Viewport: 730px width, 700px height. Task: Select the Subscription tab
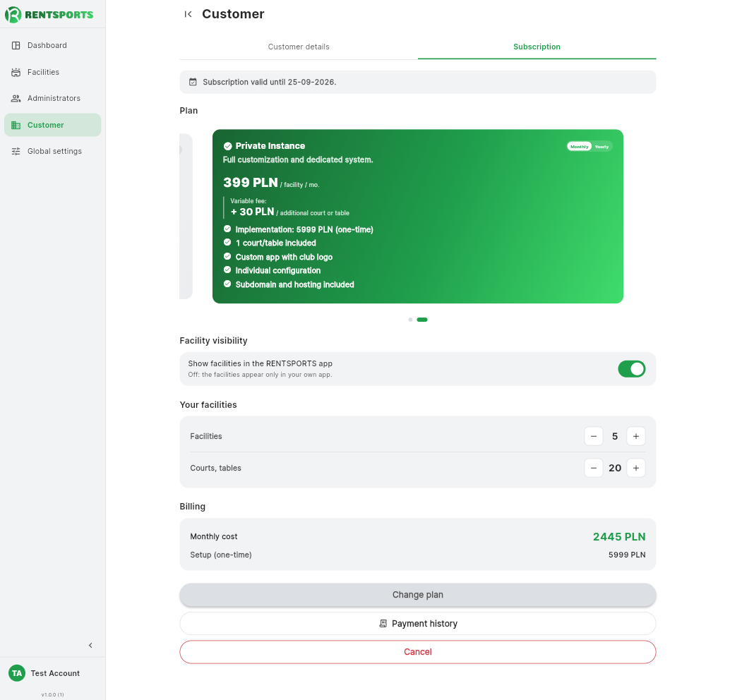(x=537, y=47)
